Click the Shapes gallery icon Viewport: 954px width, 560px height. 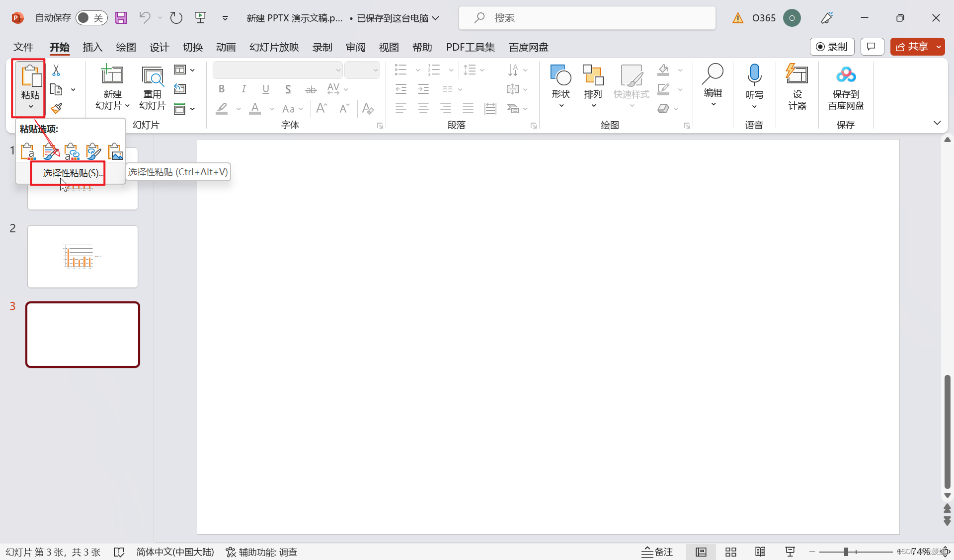560,75
